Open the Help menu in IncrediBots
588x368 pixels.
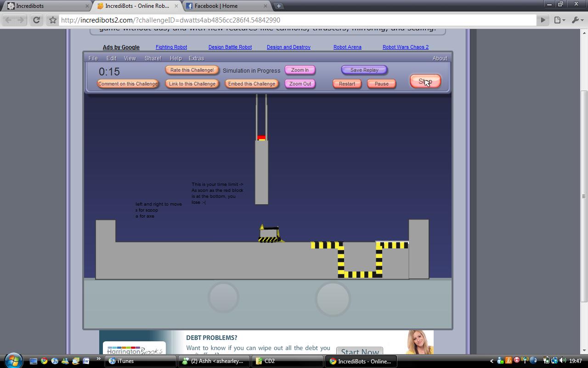coord(175,58)
